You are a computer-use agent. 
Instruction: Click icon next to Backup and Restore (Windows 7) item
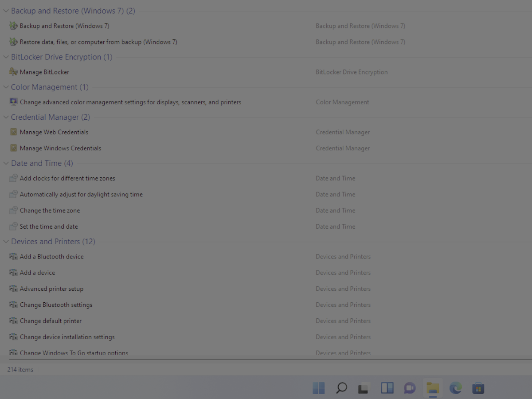(x=13, y=26)
